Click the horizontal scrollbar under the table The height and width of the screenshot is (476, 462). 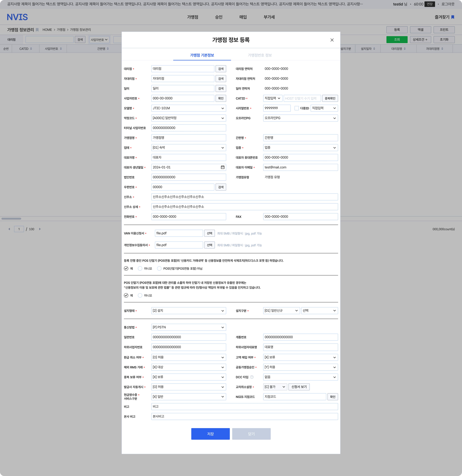[x=11, y=219]
